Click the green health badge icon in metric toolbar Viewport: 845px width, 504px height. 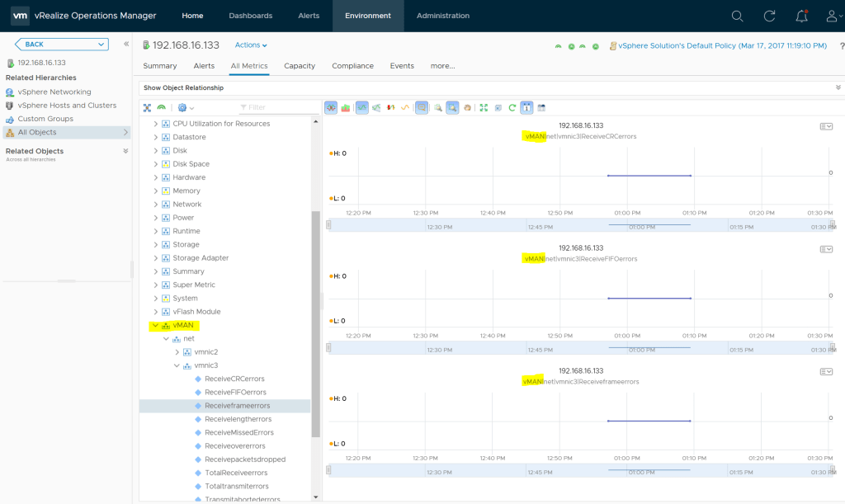click(161, 108)
